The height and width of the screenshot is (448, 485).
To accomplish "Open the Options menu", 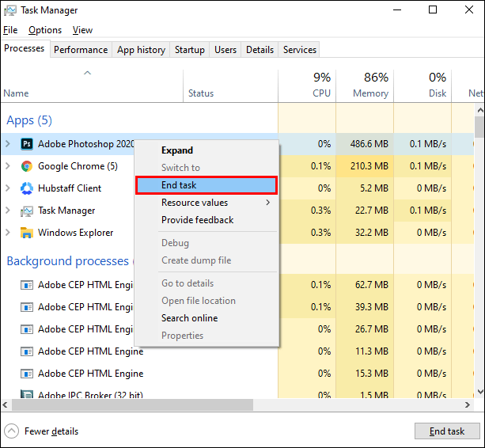I will click(x=45, y=30).
